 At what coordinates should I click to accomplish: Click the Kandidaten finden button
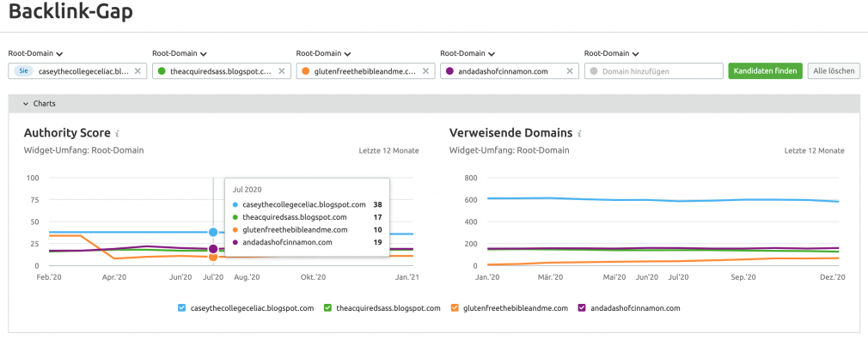[x=765, y=71]
